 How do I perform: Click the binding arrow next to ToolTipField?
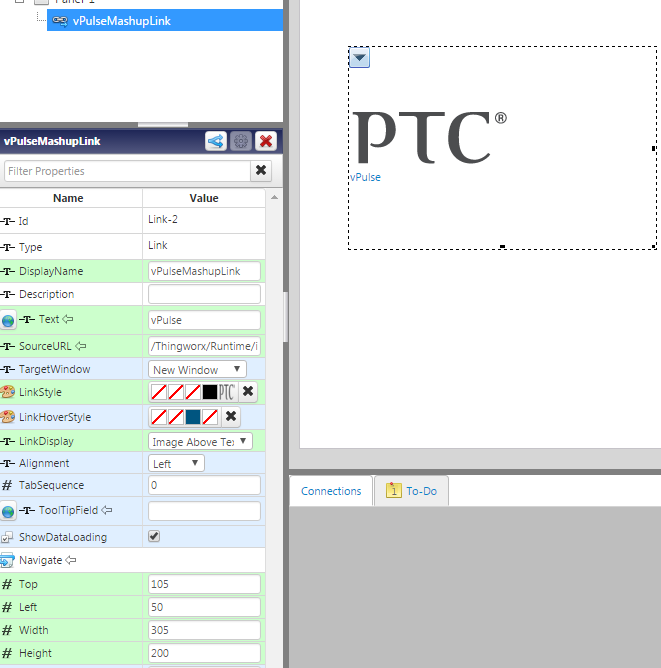tap(106, 510)
